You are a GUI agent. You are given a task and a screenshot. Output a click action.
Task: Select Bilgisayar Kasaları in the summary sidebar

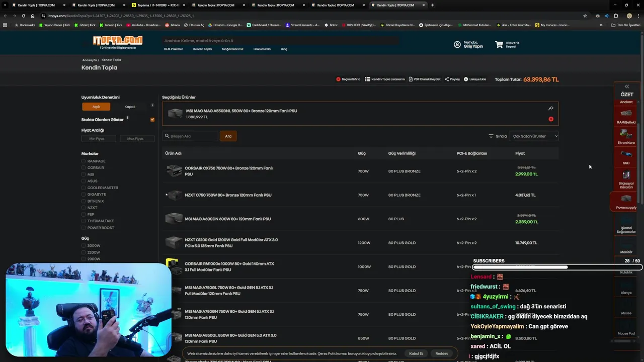point(626,179)
